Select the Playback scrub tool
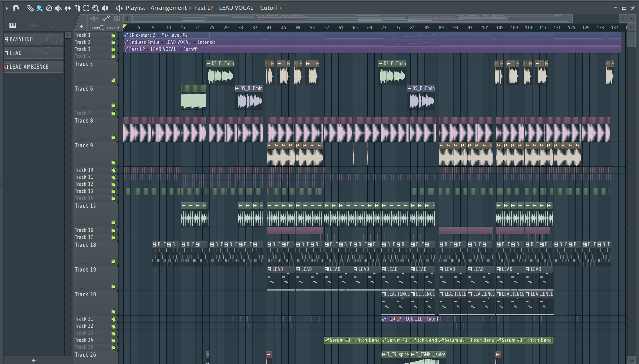 pos(105,8)
